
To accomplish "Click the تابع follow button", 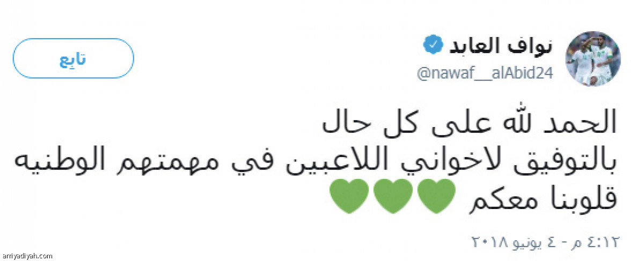I will click(x=74, y=59).
